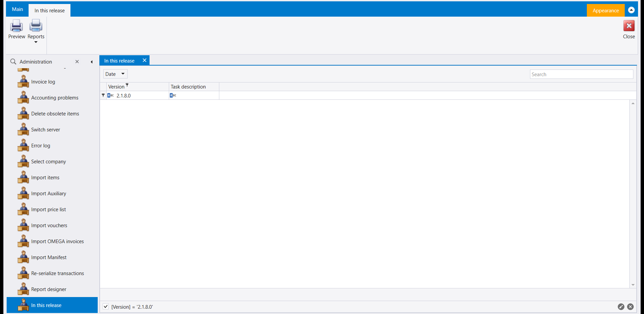The image size is (644, 314).
Task: Open Import Manifest entry
Action: (x=52, y=257)
